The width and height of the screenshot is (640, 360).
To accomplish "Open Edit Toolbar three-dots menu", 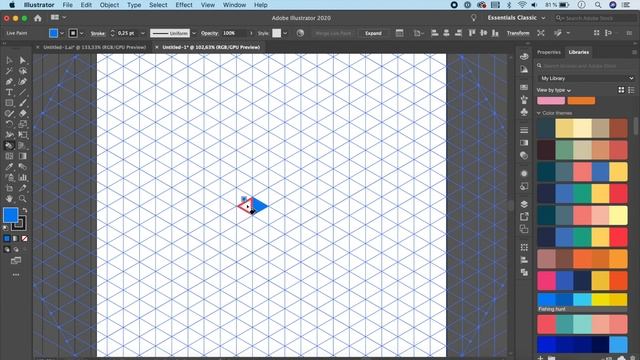I will click(x=16, y=275).
